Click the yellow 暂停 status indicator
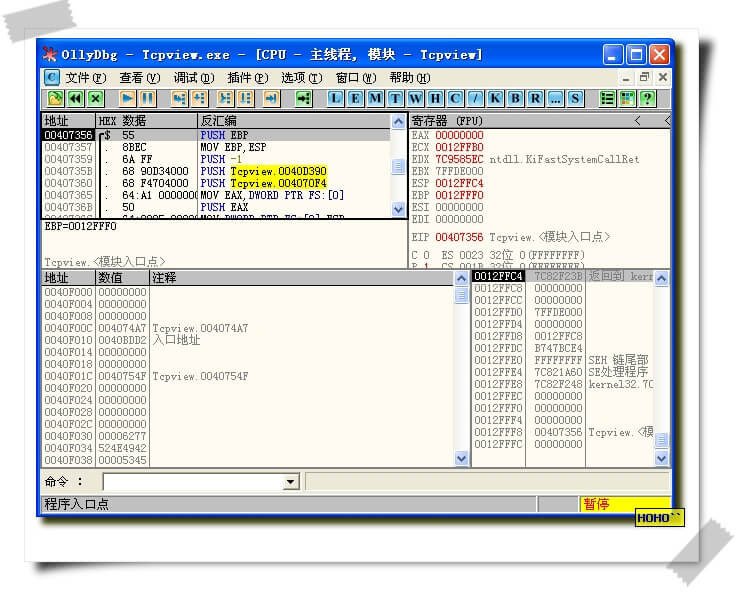This screenshot has height=592, width=739. click(x=625, y=504)
